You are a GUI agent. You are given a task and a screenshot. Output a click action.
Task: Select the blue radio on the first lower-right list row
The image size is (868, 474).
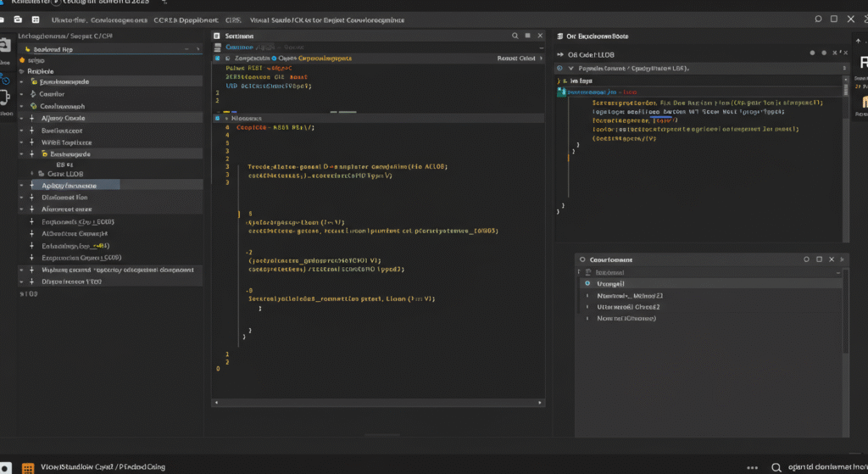[587, 283]
